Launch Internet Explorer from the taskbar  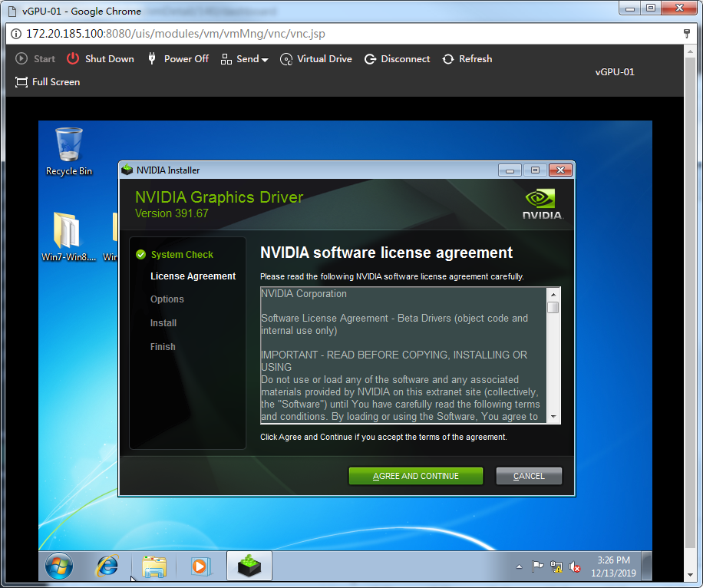[x=107, y=567]
